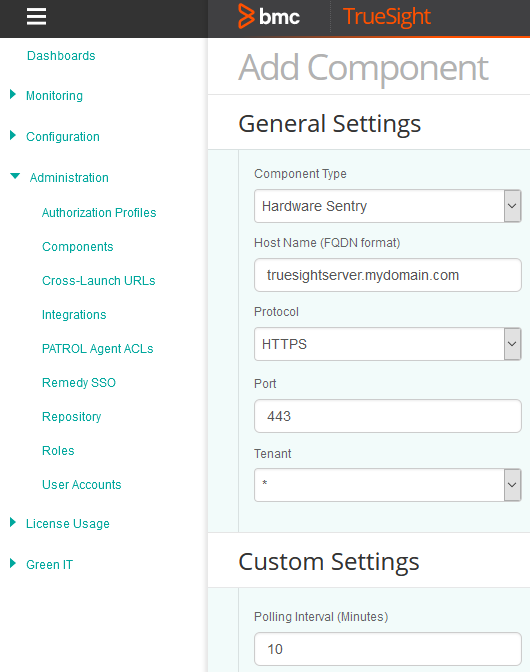This screenshot has width=531, height=672.
Task: Click the 'Tenant' label
Action: pos(272,453)
